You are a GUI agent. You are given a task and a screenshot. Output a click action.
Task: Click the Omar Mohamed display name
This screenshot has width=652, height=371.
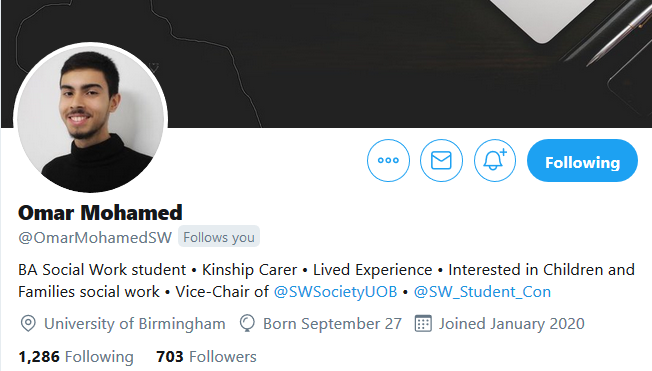coord(100,213)
